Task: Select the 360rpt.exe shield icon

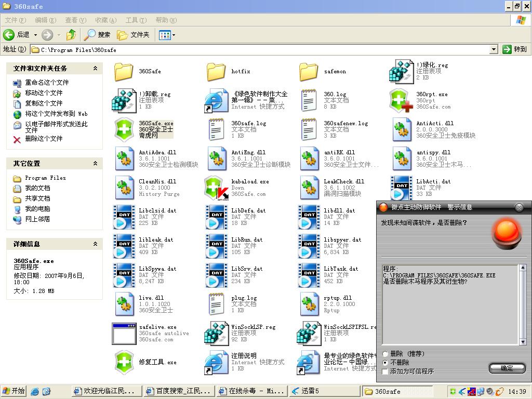Action: [x=402, y=101]
